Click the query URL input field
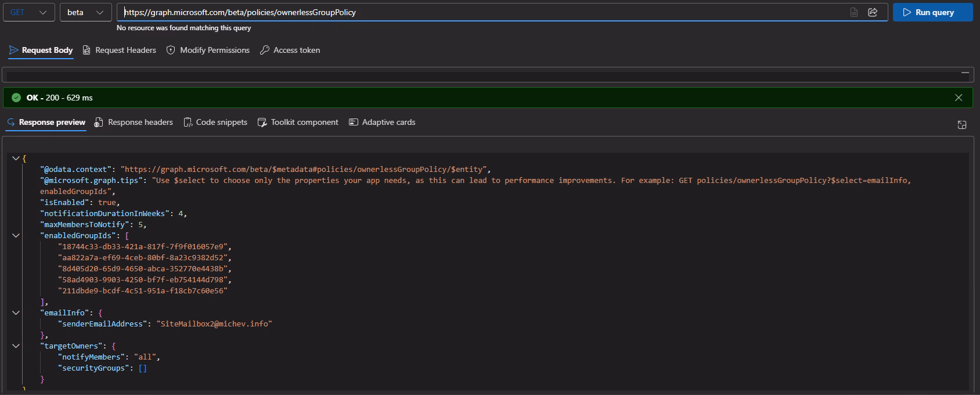 [x=482, y=12]
